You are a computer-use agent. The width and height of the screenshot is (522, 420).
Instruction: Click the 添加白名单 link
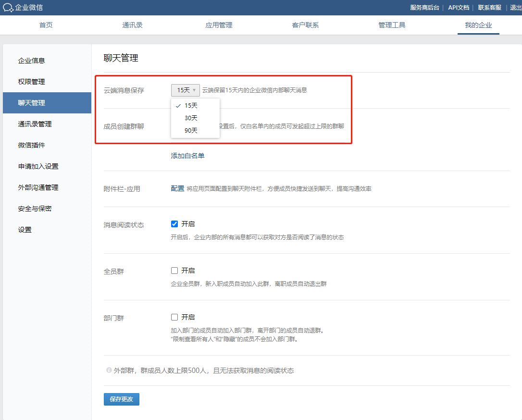(187, 156)
